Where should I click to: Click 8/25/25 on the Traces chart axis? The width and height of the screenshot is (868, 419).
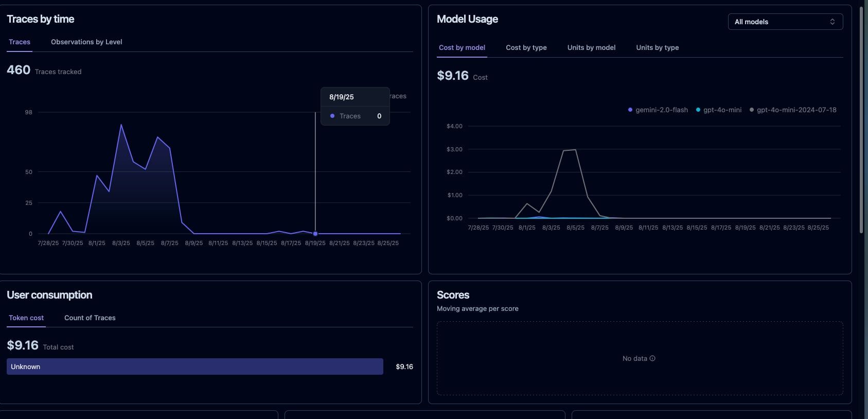tap(388, 243)
